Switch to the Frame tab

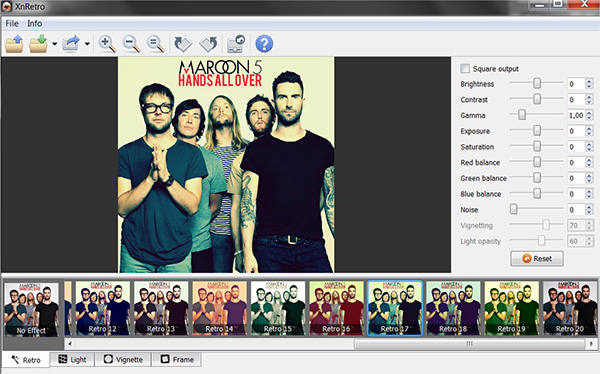[x=177, y=359]
